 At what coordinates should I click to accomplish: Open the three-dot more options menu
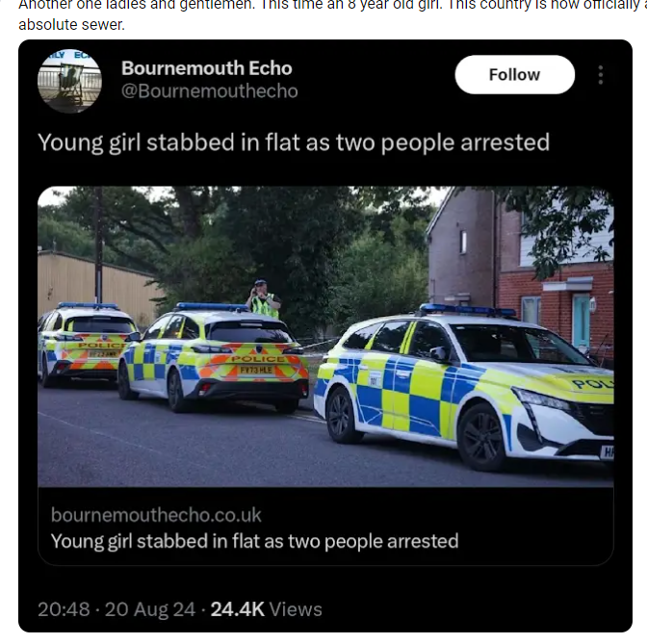coord(601,75)
